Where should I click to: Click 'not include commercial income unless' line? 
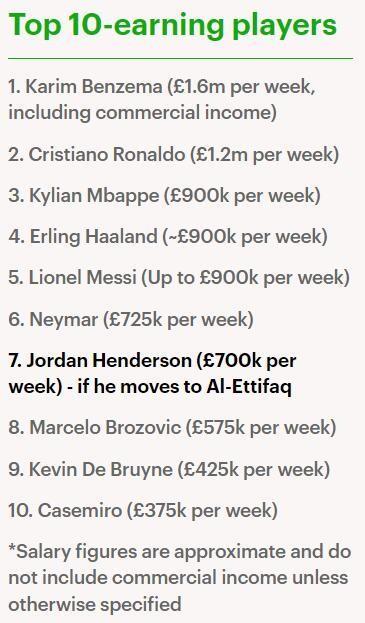point(178,578)
